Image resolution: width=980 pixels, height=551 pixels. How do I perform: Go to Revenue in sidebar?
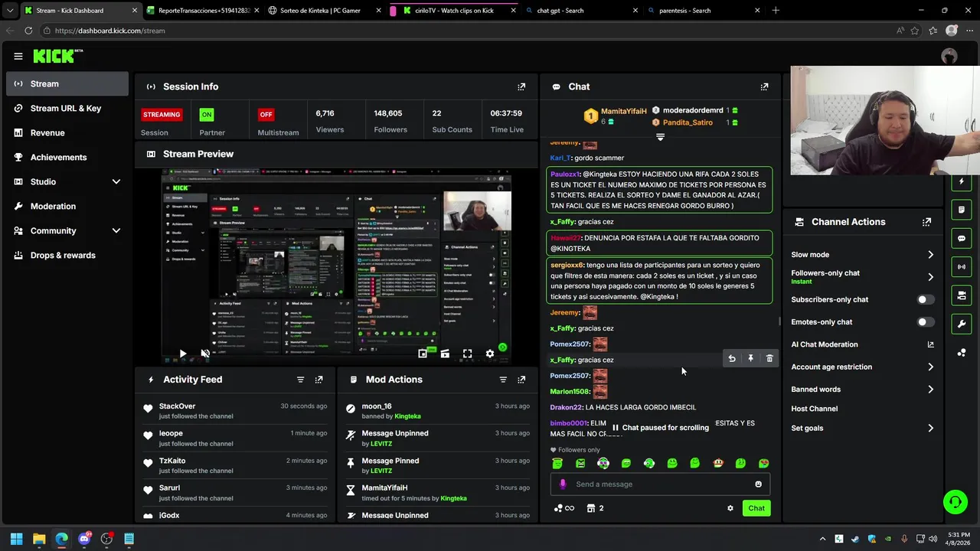pos(67,133)
